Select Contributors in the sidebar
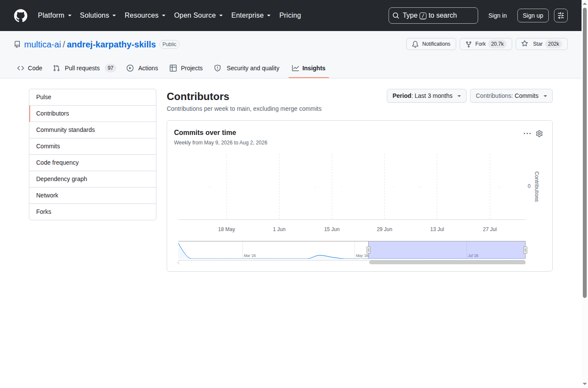Screen dimensions: 588x388 (x=93, y=113)
